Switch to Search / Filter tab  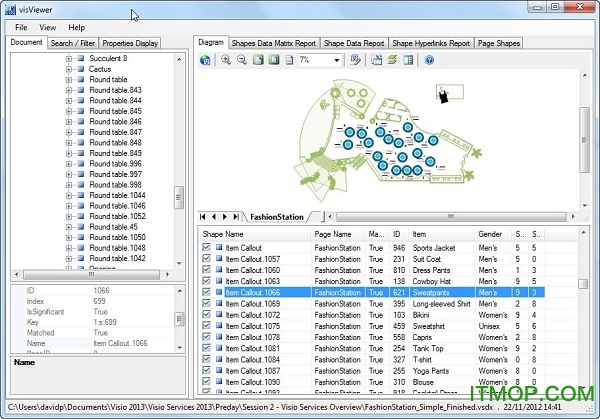73,43
